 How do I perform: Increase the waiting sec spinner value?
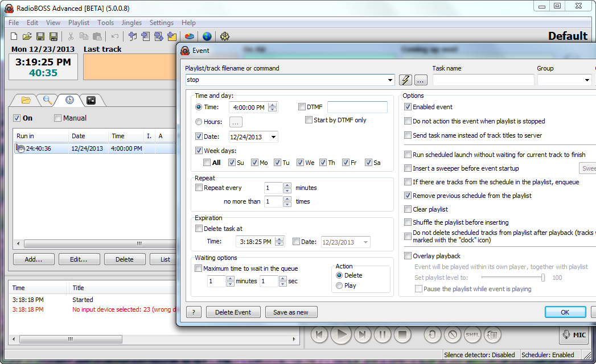283,279
